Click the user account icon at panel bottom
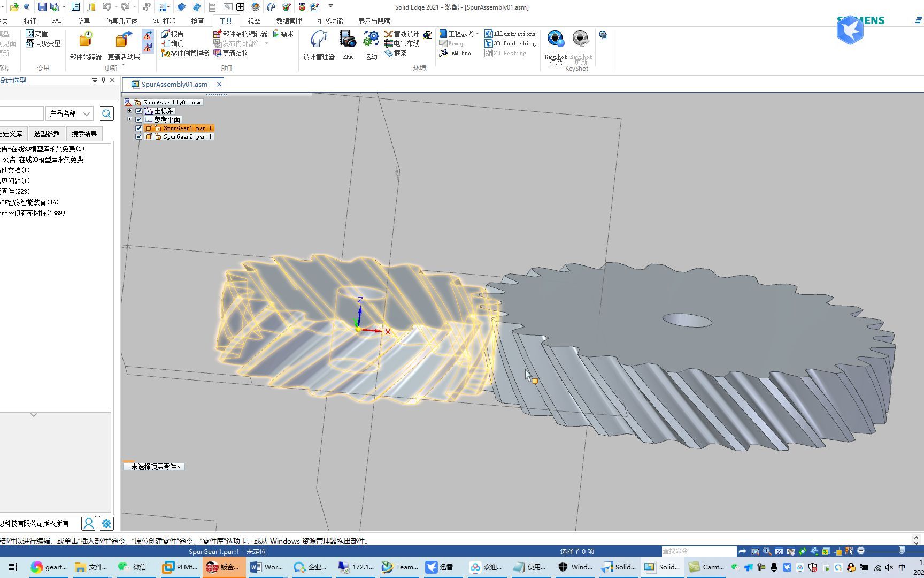Image resolution: width=924 pixels, height=578 pixels. coord(89,523)
